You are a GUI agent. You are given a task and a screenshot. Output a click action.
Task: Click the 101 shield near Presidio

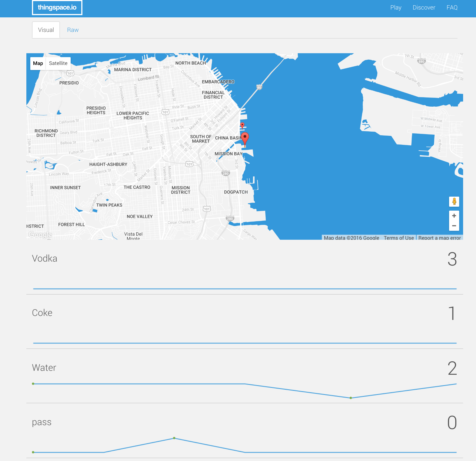[70, 73]
